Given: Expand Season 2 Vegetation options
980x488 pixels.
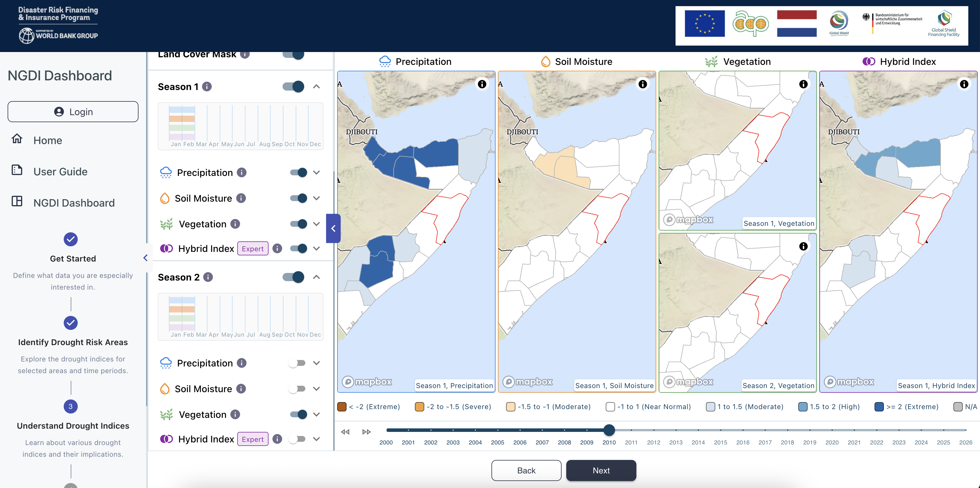Looking at the screenshot, I should [316, 414].
